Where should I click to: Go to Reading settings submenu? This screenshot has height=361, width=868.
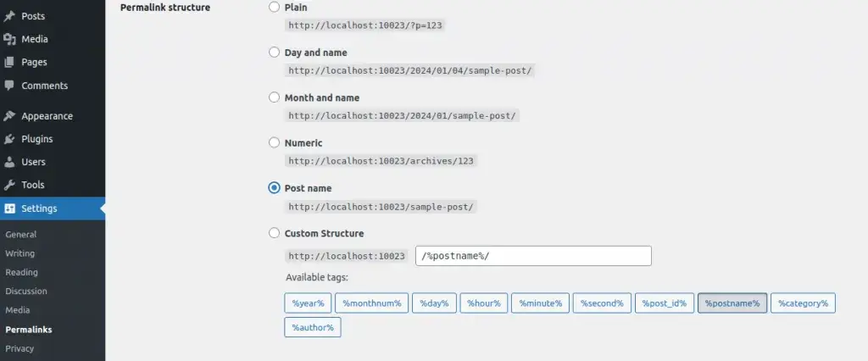coord(21,272)
